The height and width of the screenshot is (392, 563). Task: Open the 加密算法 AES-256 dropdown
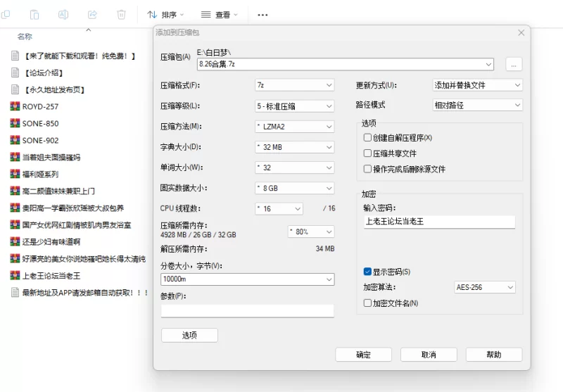485,287
